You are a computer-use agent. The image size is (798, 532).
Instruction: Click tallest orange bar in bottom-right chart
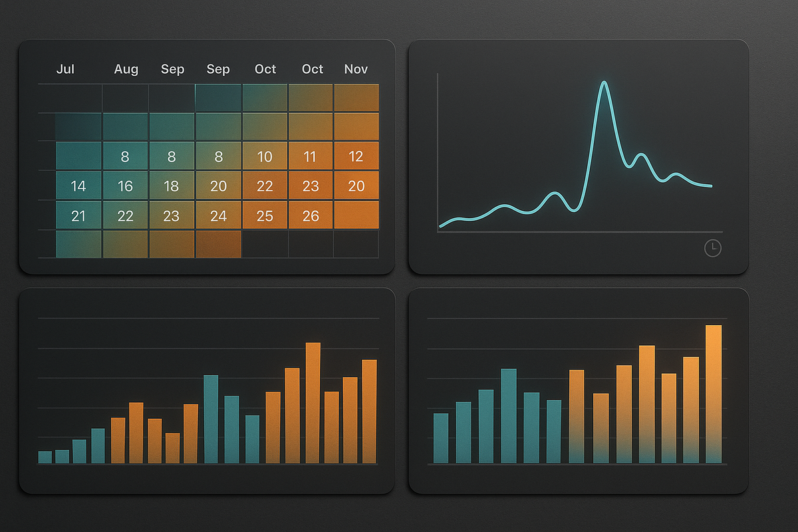pyautogui.click(x=714, y=394)
